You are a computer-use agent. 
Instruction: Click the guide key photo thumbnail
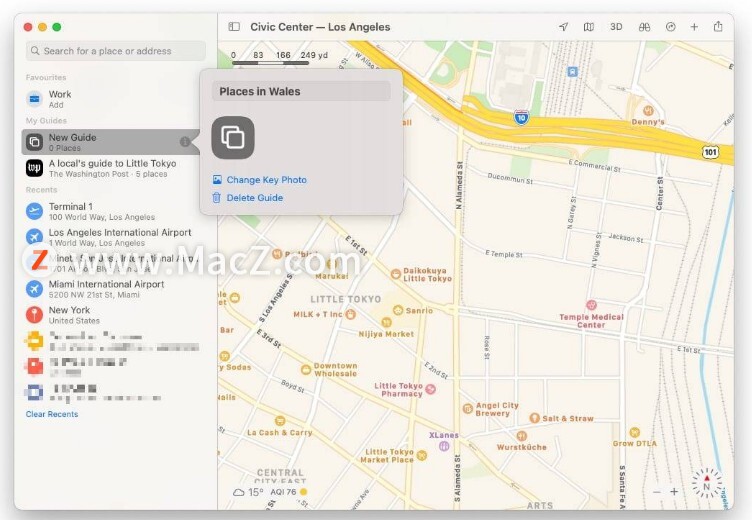pos(233,138)
